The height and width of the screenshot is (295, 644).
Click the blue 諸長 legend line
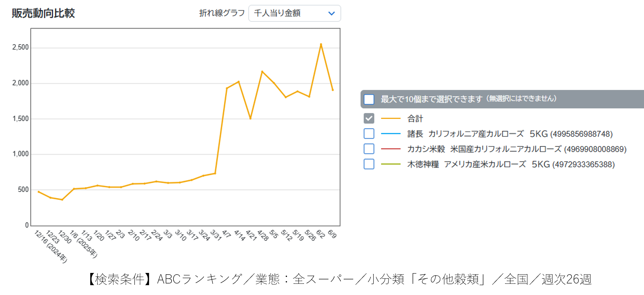391,134
